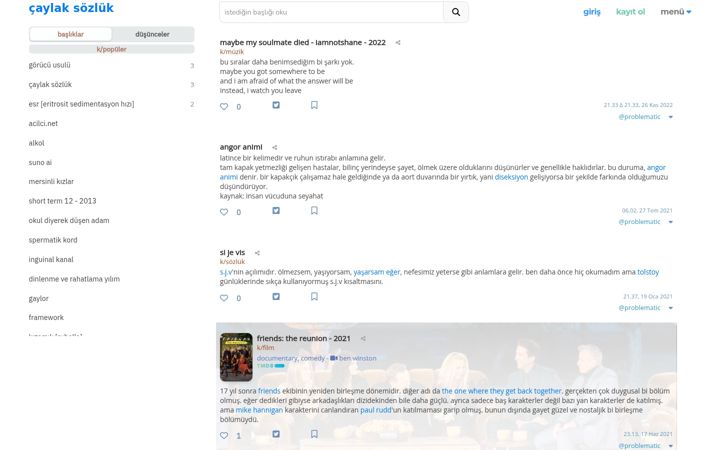The height and width of the screenshot is (450, 720).
Task: Like the angor animi entry
Action: (x=224, y=212)
